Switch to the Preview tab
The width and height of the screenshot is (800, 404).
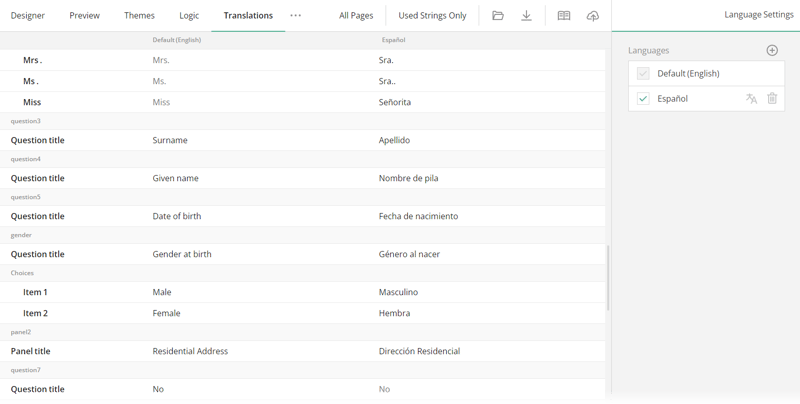[x=85, y=15]
